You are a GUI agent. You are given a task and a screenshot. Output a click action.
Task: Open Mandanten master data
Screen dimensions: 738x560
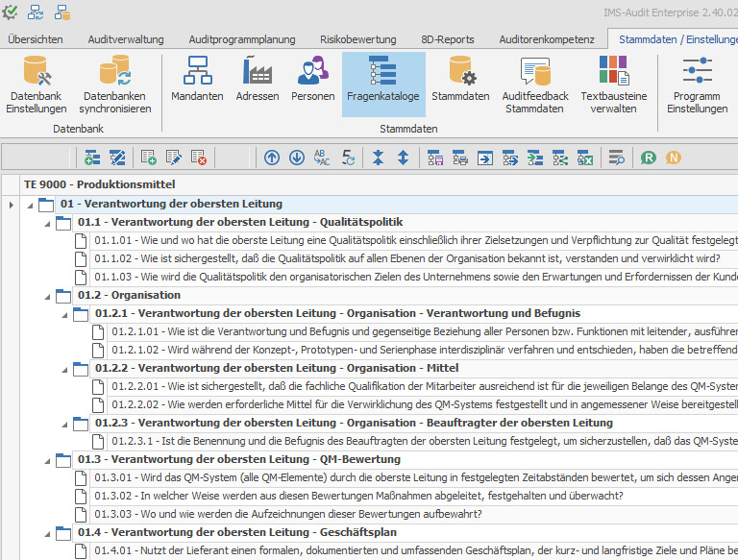click(197, 79)
